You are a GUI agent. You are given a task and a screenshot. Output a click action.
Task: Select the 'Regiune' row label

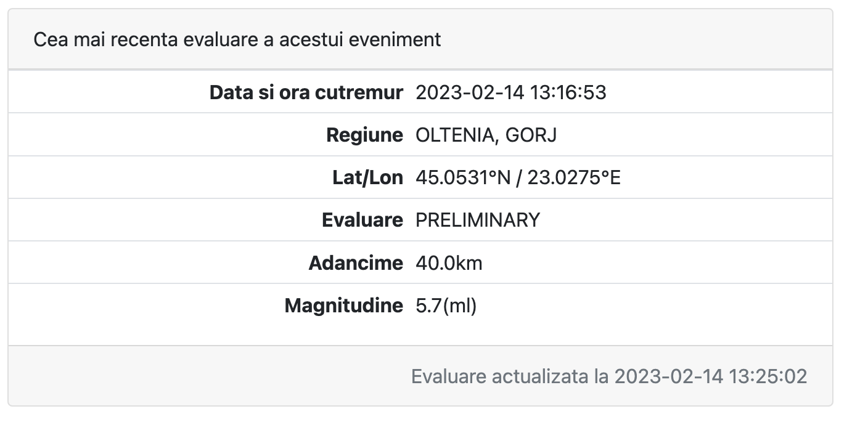[364, 136]
